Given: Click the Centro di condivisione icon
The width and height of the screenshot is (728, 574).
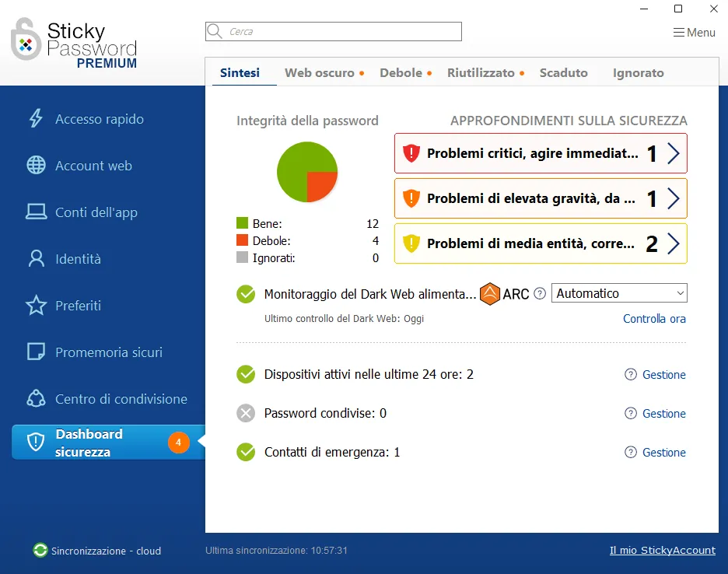Looking at the screenshot, I should click(36, 399).
